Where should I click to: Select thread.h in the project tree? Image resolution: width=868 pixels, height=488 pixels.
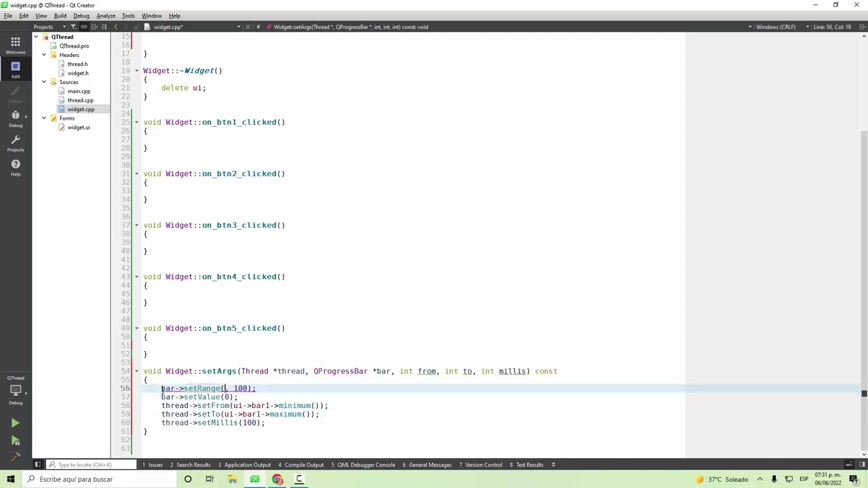coord(77,64)
